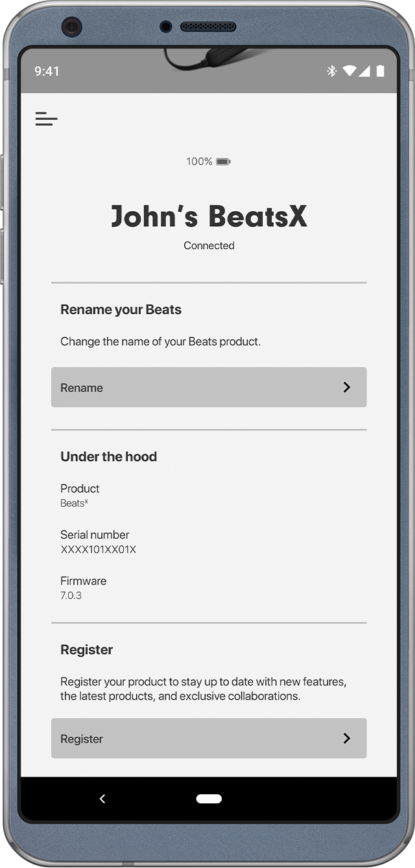Tap the home pill navigation button
This screenshot has width=415, height=868.
click(x=209, y=799)
